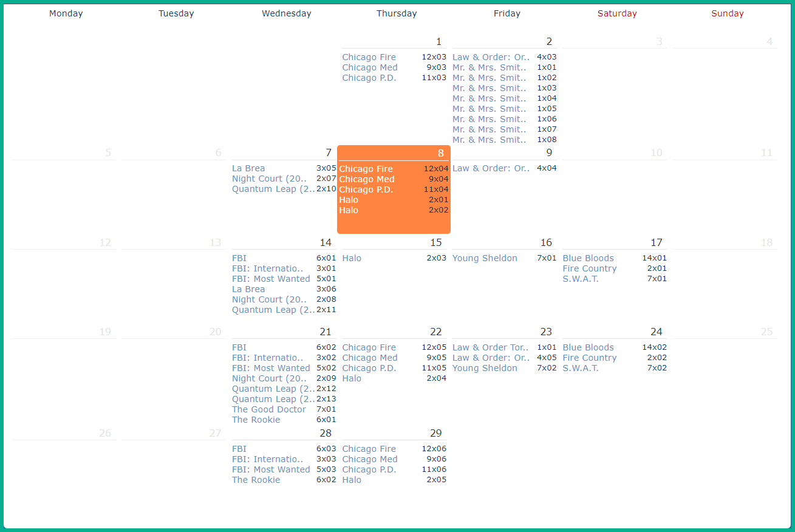Open Chicago Fire 12x03 on the 1st
Image resolution: width=795 pixels, height=532 pixels.
(369, 57)
